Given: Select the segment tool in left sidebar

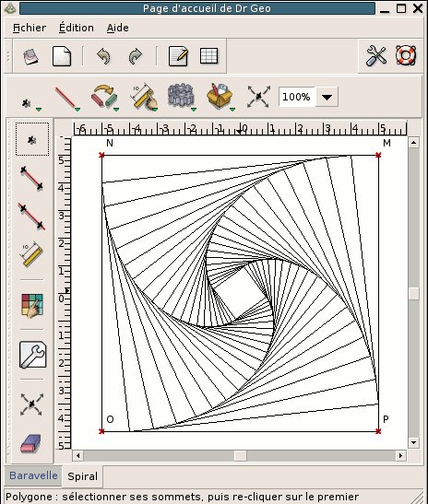Looking at the screenshot, I should 31,178.
